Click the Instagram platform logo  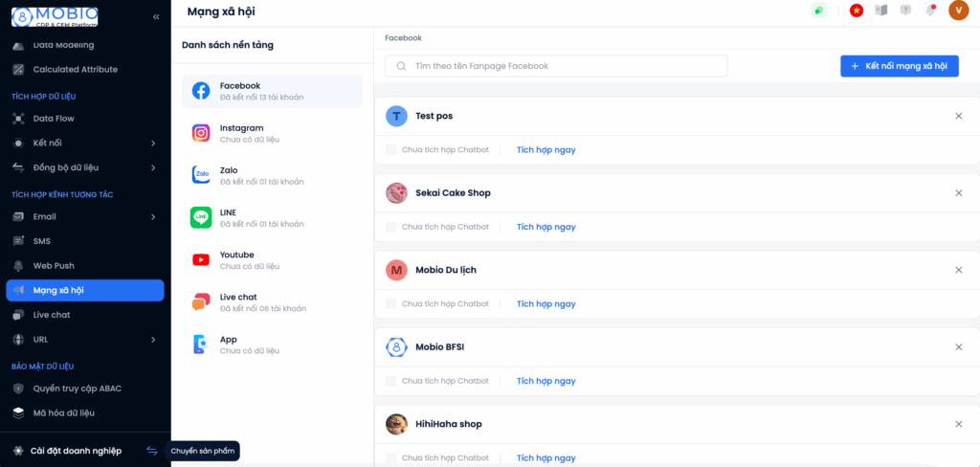(201, 133)
